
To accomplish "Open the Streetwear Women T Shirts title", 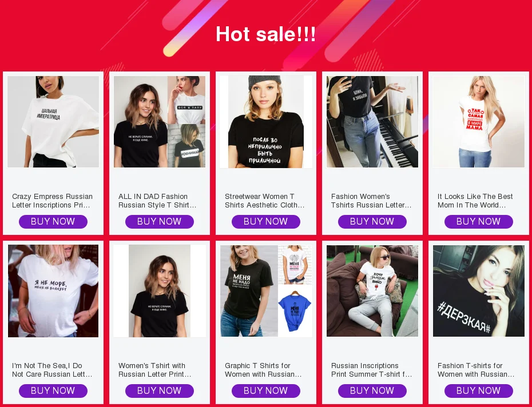I will [265, 201].
